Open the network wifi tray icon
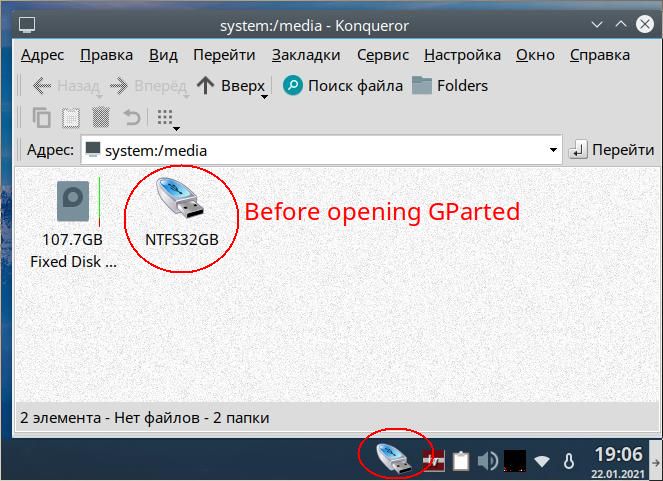 pos(541,461)
